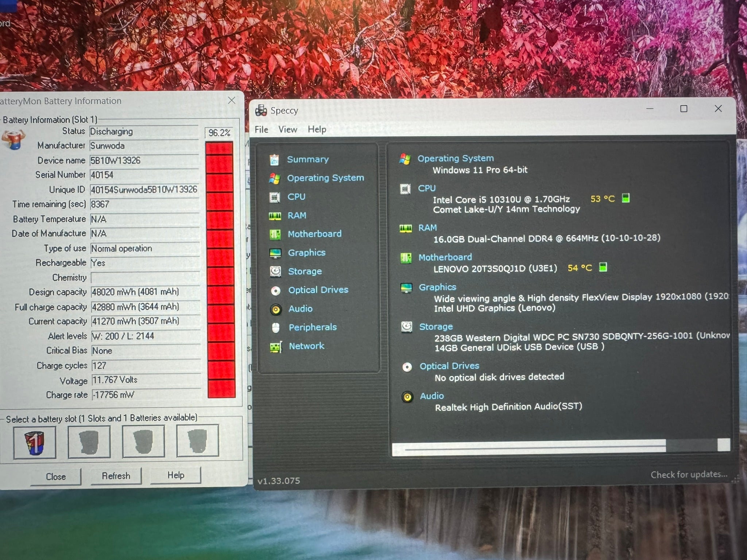
Task: Open the CPU heading link in summary
Action: tap(427, 188)
